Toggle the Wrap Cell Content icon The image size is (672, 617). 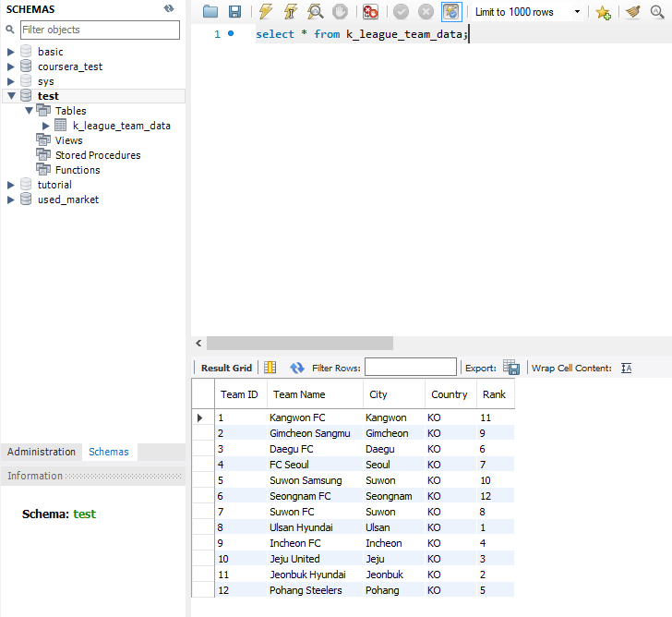627,368
